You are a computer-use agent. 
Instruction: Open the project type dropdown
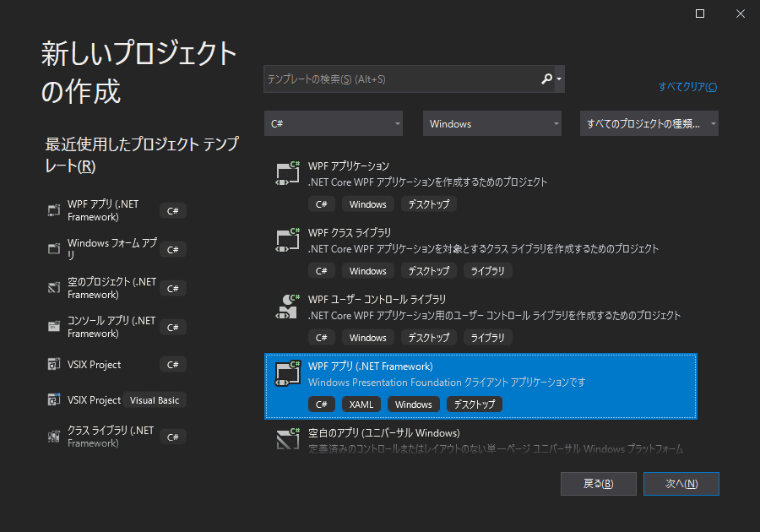649,123
